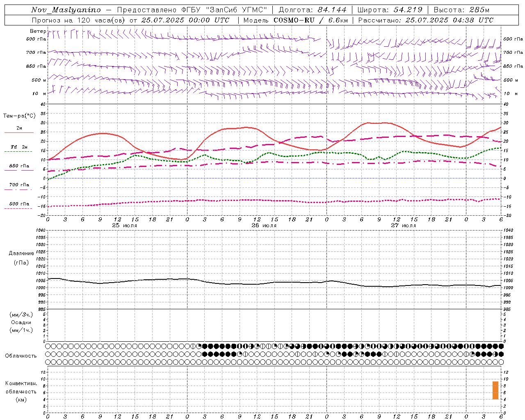Click the Давление panel label
This screenshot has height=420, width=525.
point(21,253)
